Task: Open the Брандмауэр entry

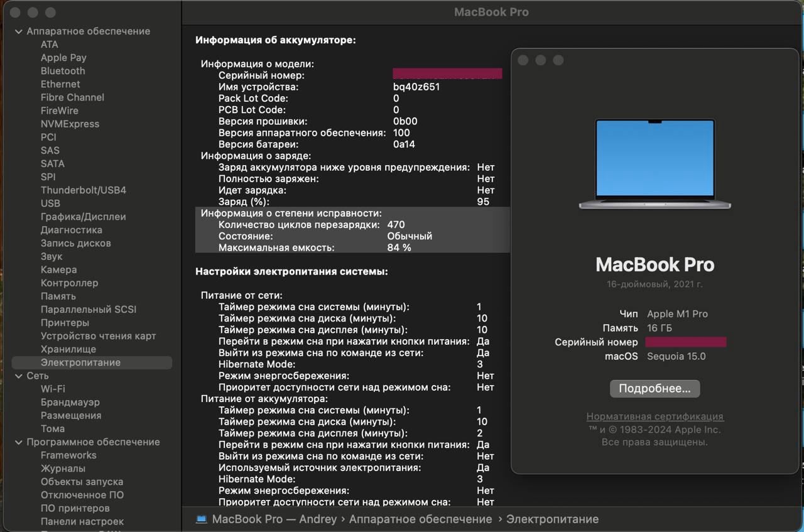Action: click(70, 402)
